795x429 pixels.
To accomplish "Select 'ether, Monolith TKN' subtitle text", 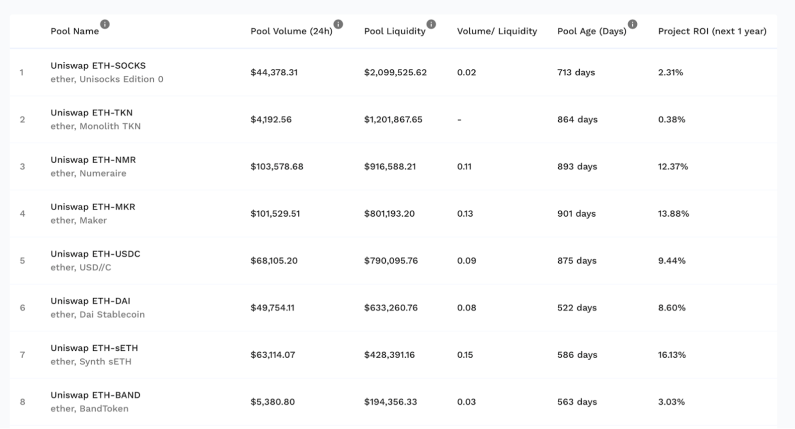I will click(x=95, y=126).
